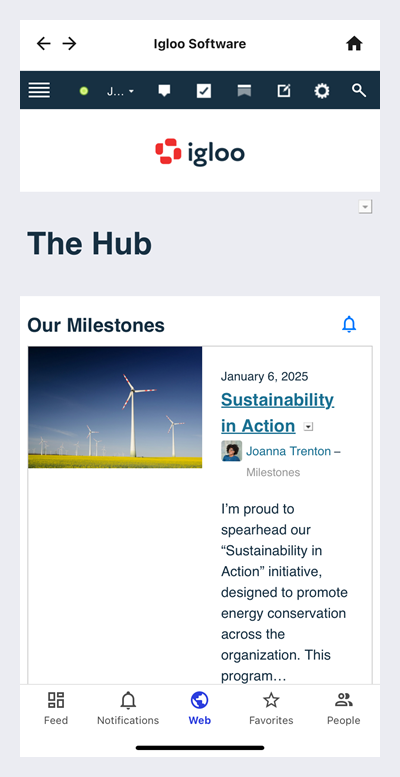Expand the user profile dropdown
Screen dimensions: 400x777
coord(121,91)
